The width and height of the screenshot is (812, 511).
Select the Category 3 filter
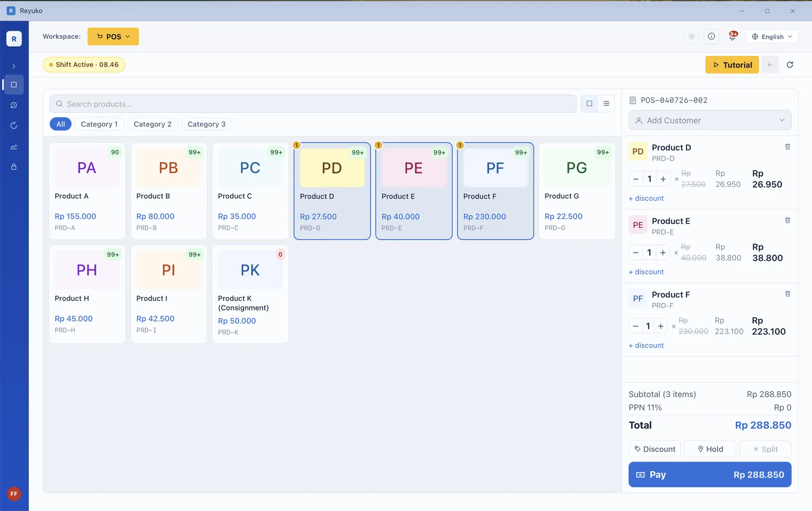[x=207, y=124]
